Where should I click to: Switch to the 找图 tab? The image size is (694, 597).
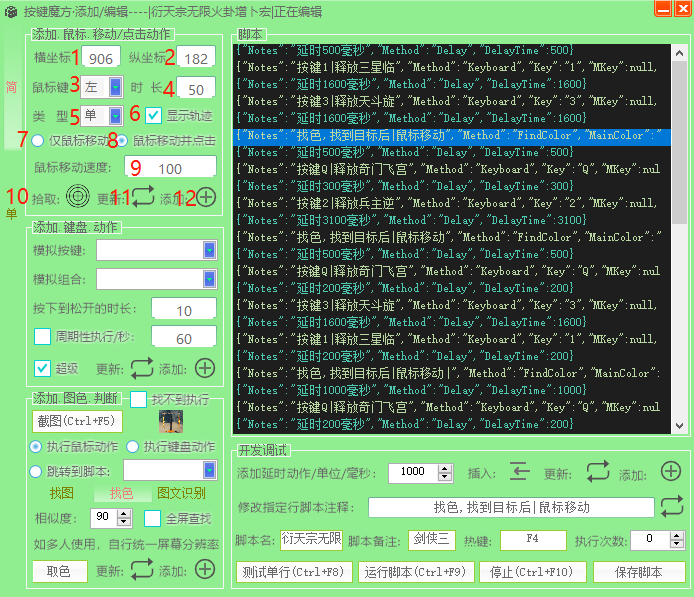pyautogui.click(x=62, y=493)
